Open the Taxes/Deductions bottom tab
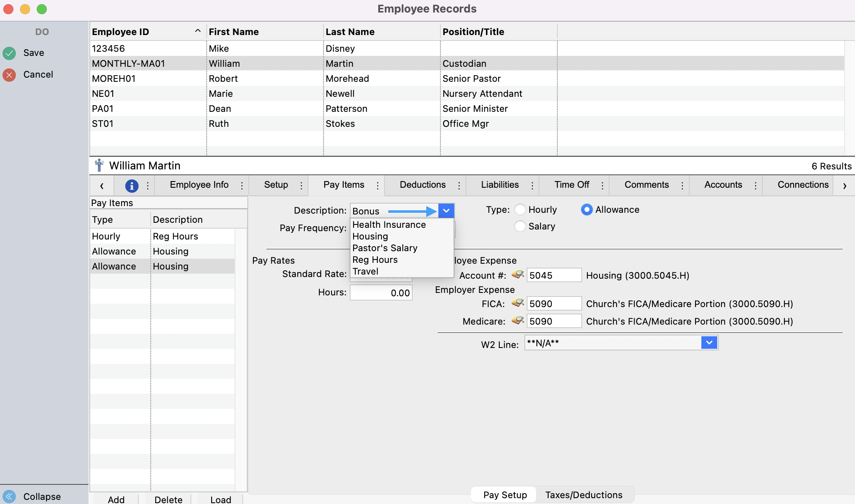 coord(583,495)
